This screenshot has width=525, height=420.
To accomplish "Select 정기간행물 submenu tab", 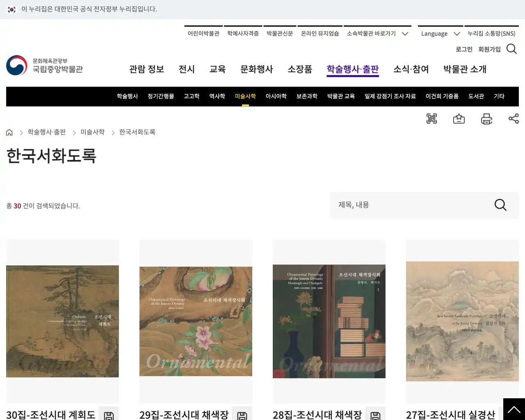I will point(161,96).
